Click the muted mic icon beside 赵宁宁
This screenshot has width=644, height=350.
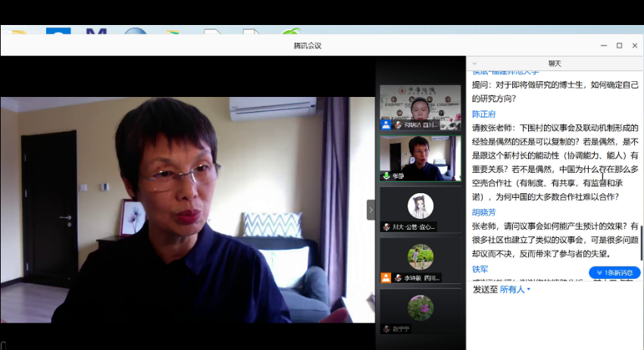pos(386,329)
